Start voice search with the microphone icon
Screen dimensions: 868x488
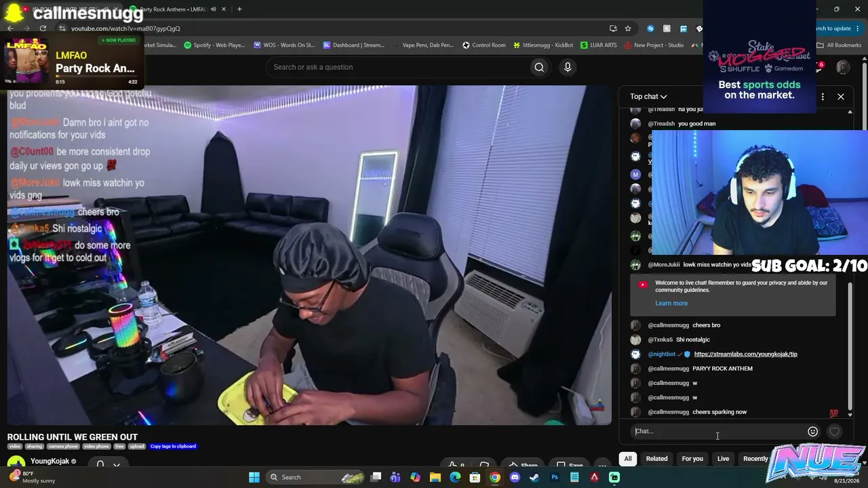point(568,67)
